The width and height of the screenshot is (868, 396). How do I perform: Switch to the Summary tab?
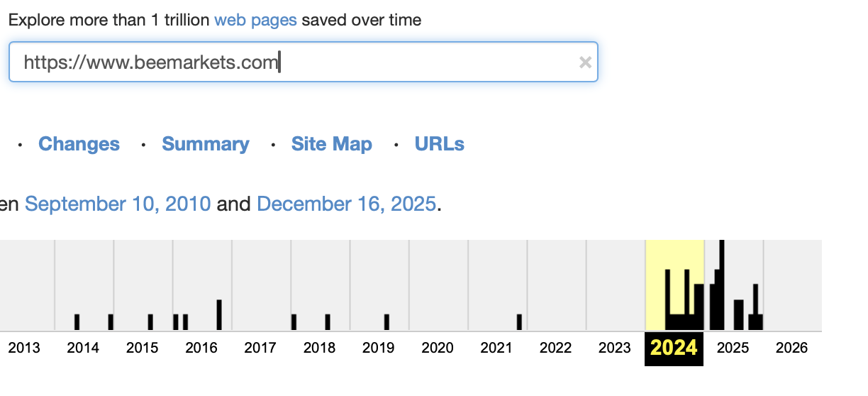206,144
